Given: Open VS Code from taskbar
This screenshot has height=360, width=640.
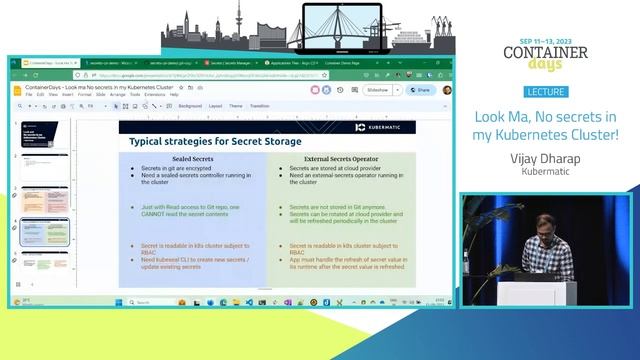Looking at the screenshot, I should 249,302.
